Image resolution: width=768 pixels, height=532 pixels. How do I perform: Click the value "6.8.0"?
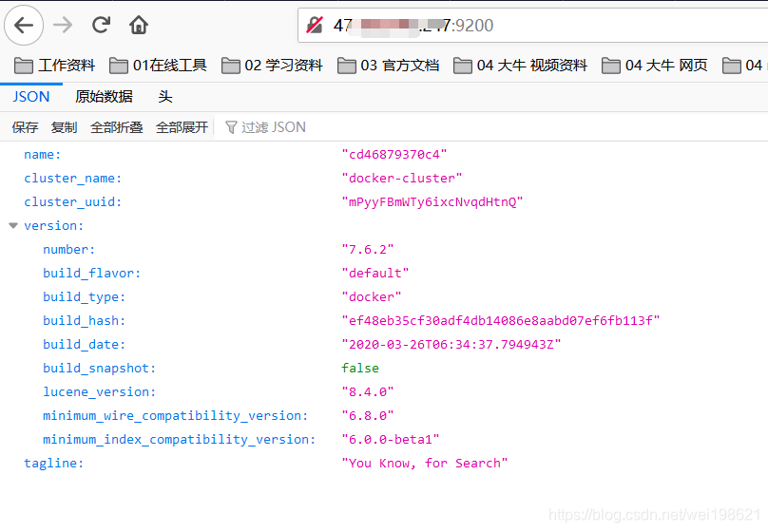point(367,415)
